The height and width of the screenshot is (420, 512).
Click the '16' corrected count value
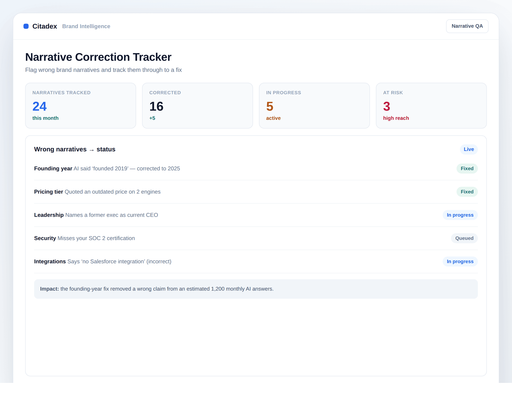156,106
